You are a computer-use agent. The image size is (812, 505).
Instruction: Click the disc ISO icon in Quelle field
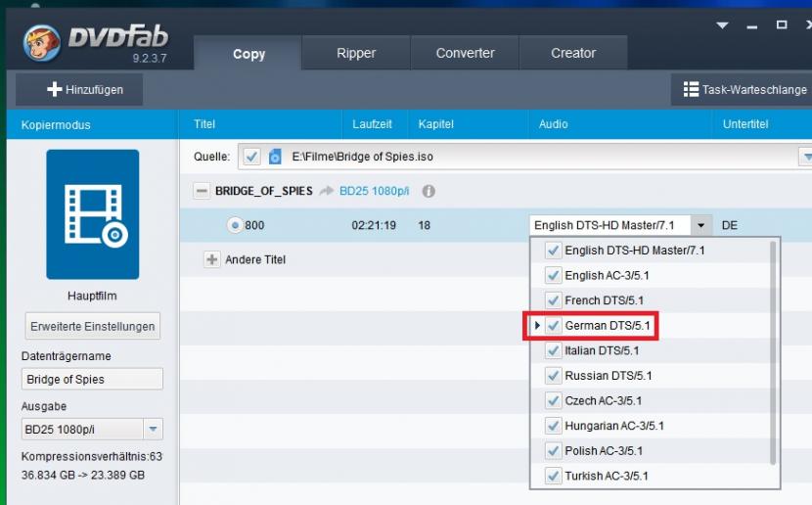pos(275,157)
